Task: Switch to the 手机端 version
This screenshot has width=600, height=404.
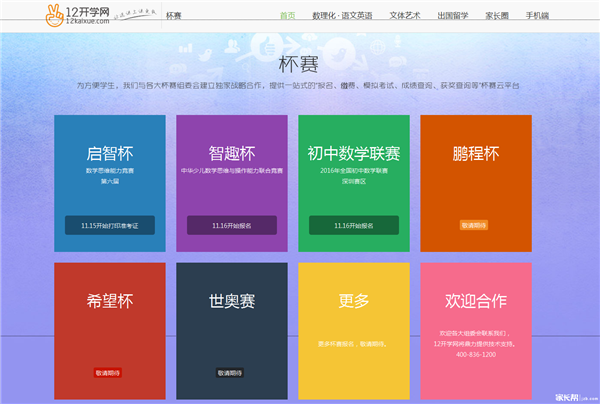Action: [x=541, y=16]
